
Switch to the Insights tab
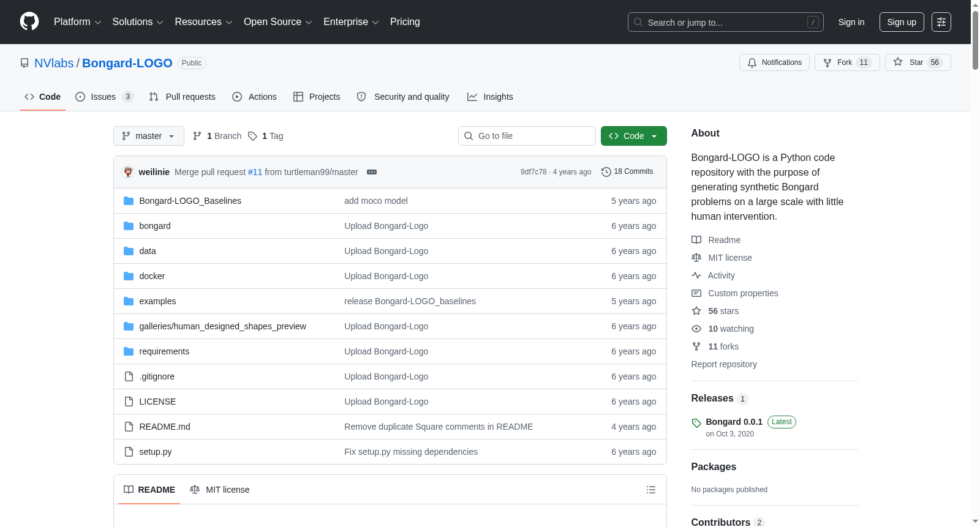click(x=490, y=97)
